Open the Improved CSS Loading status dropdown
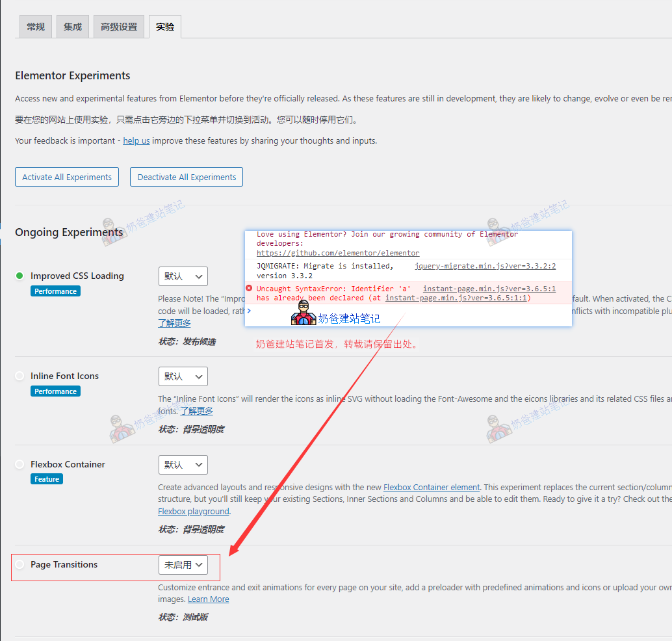This screenshot has width=672, height=641. [x=183, y=276]
